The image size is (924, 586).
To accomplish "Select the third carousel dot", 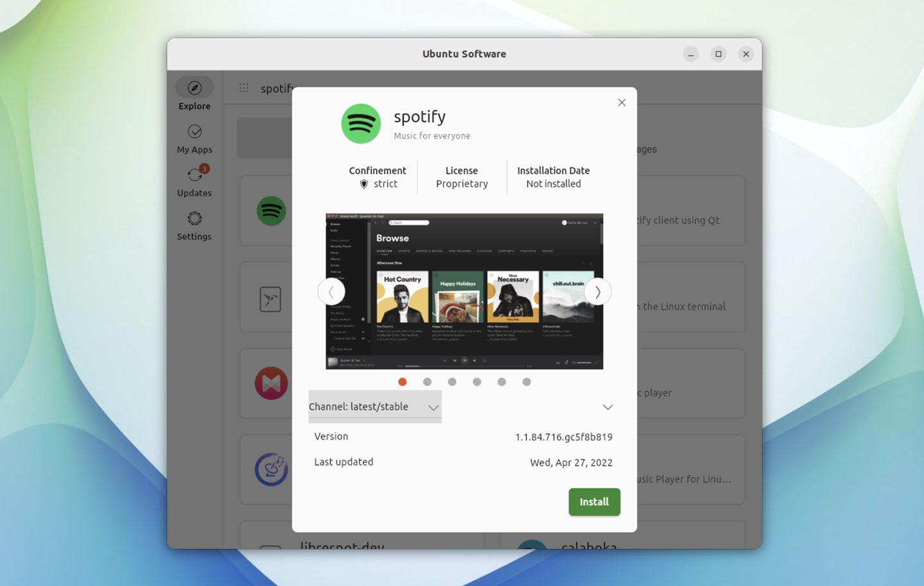I will pyautogui.click(x=452, y=382).
